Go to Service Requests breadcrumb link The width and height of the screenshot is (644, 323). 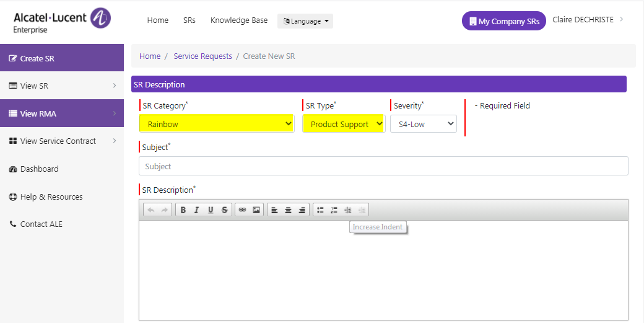click(202, 56)
